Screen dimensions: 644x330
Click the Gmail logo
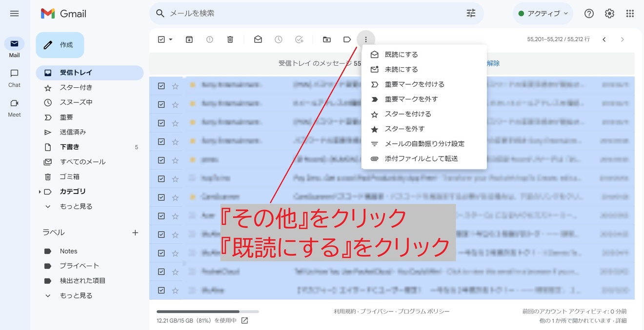coord(63,14)
